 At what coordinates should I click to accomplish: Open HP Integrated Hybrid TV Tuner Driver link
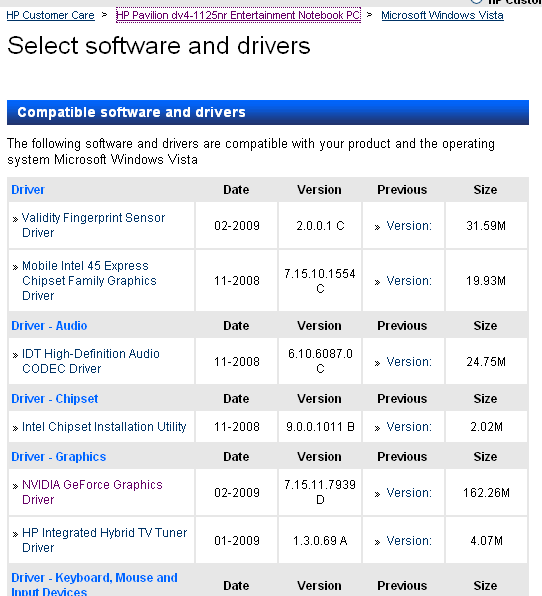coord(105,540)
